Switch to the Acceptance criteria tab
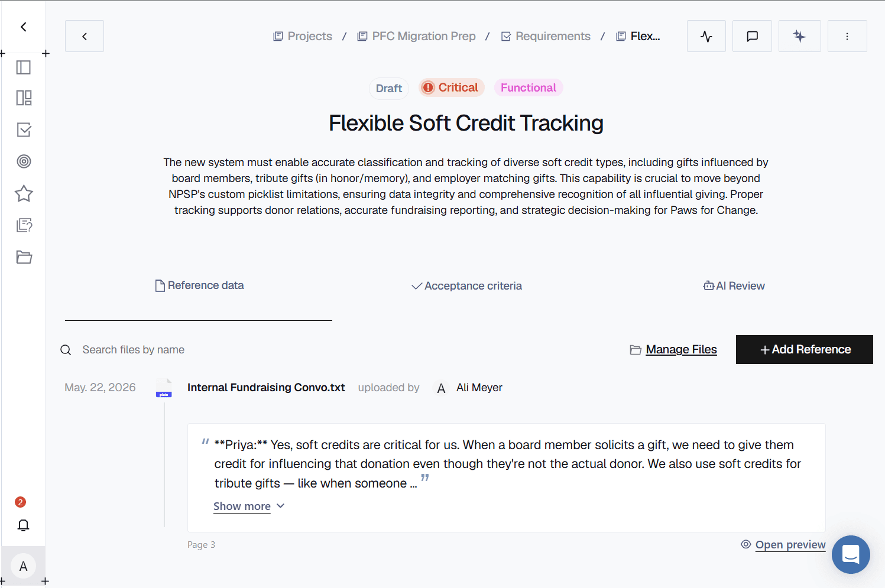The image size is (885, 588). tap(466, 286)
